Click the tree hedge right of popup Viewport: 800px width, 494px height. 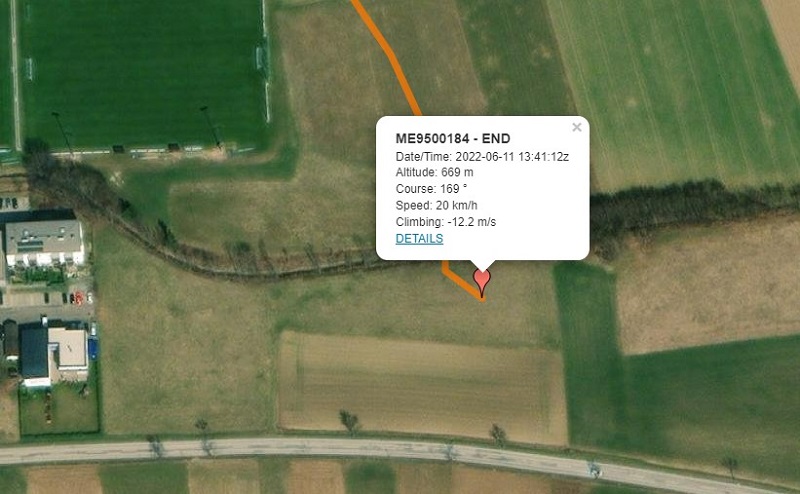pyautogui.click(x=694, y=204)
